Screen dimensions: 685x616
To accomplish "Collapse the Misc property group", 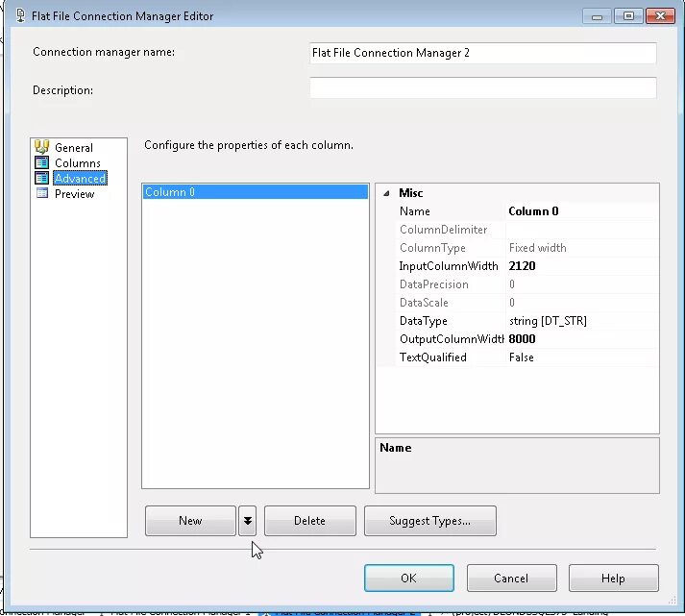I will 386,193.
